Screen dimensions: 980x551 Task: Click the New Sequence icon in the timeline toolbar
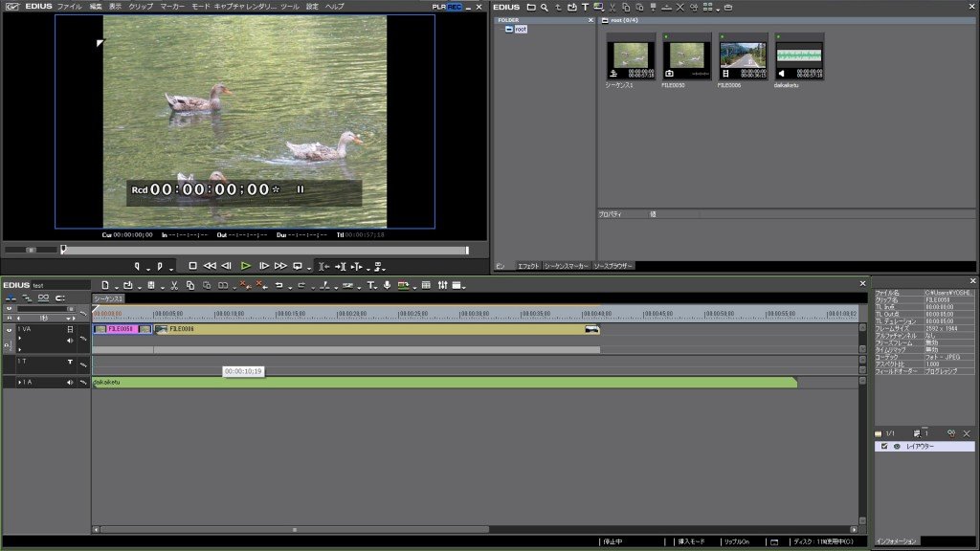pos(105,285)
